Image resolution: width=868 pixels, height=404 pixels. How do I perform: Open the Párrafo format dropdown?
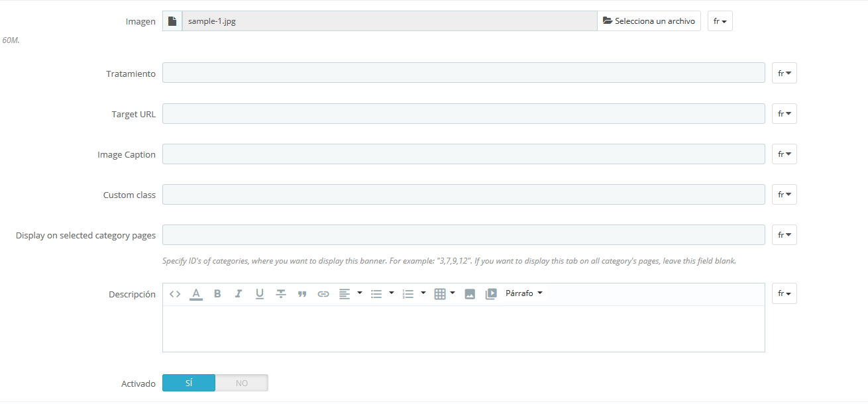[524, 293]
